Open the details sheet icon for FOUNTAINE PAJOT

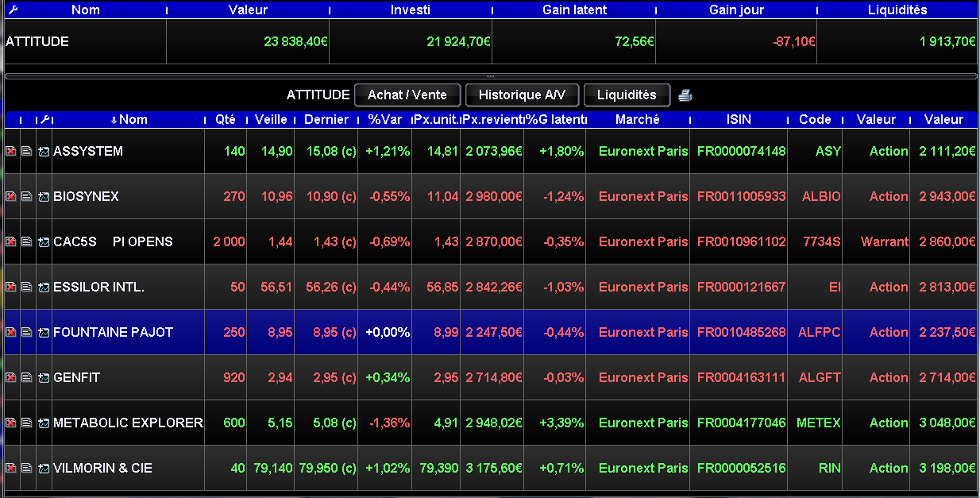pyautogui.click(x=26, y=332)
